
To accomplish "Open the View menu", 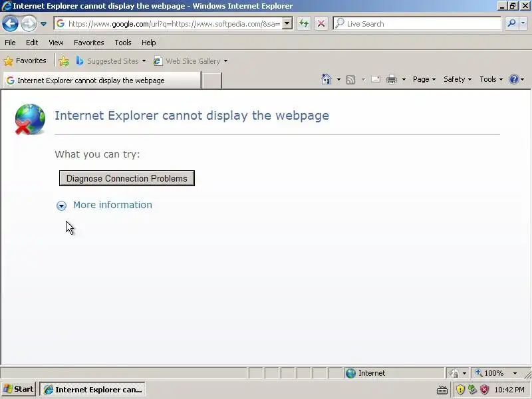I will 56,43.
